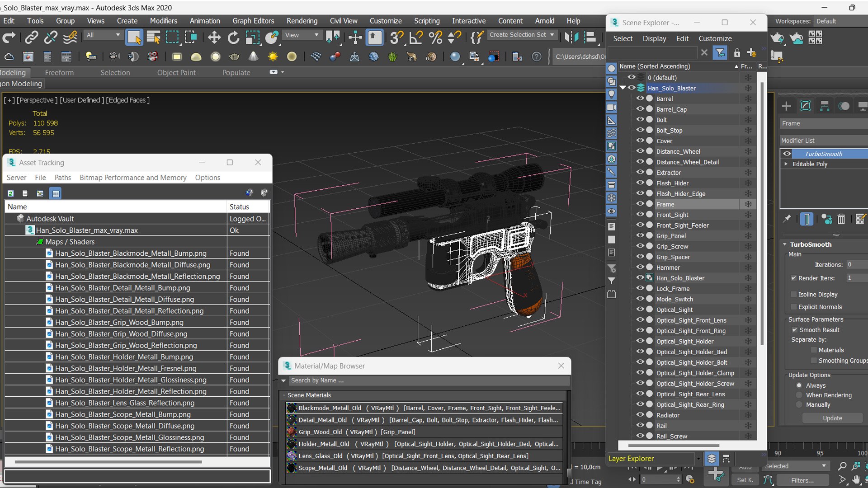Open Create Selection Set dropdown
Screen dimensions: 868x488
(x=522, y=35)
